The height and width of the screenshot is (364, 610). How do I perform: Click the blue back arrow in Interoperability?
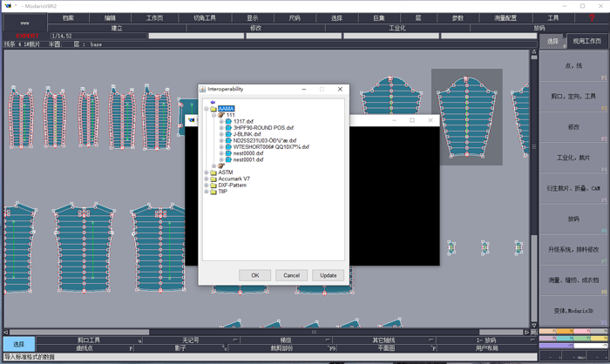point(213,102)
